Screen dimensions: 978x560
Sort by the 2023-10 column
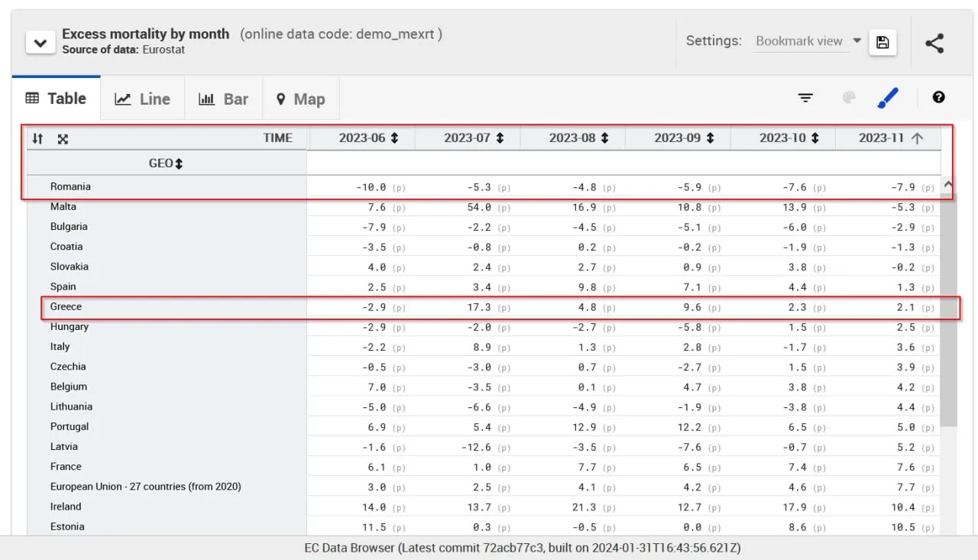click(815, 138)
